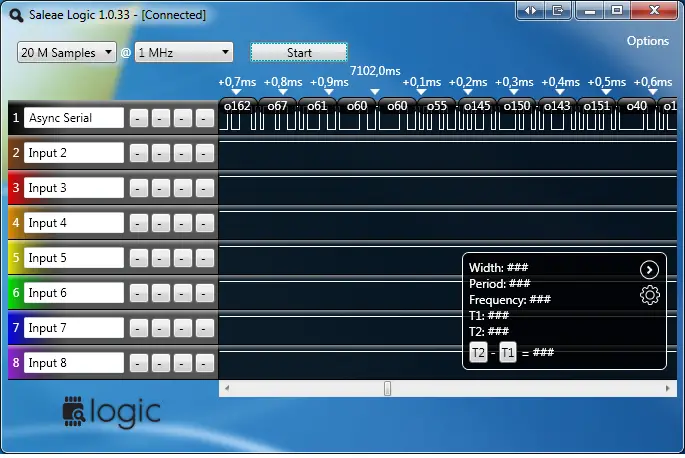Click first trigger button on Input 5 row
The image size is (685, 458).
(138, 258)
